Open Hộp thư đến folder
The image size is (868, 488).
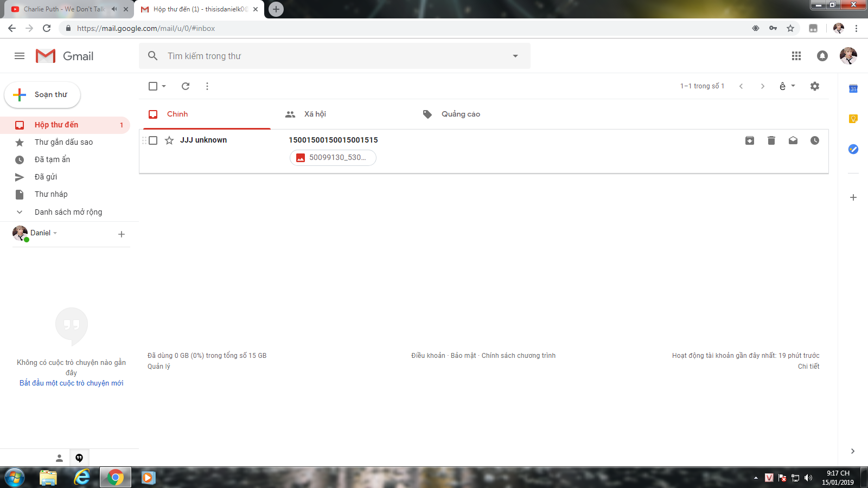tap(65, 125)
